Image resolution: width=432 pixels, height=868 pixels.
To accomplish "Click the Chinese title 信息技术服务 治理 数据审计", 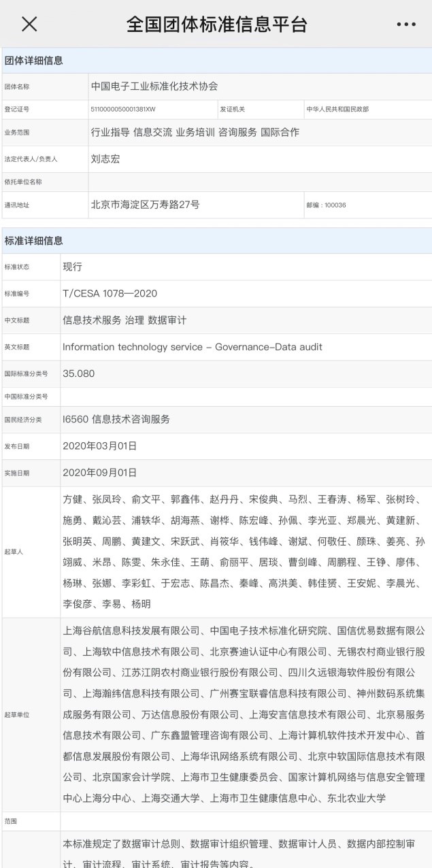I will [124, 320].
